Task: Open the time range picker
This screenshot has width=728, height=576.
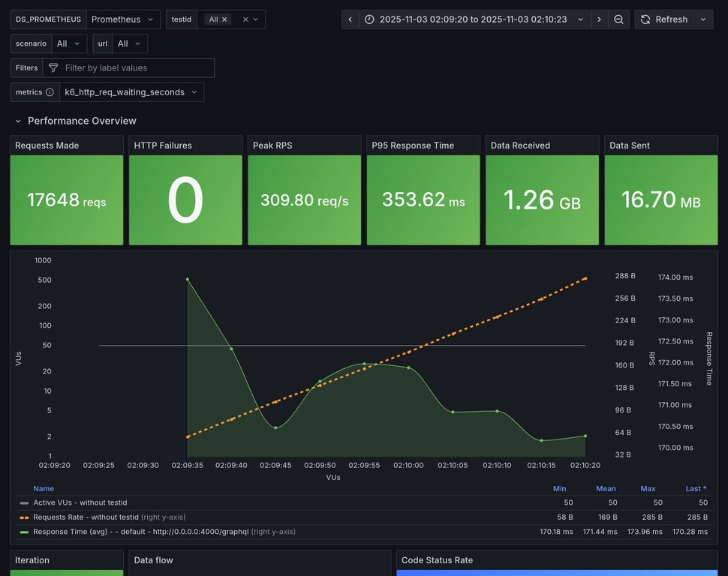Action: click(474, 19)
